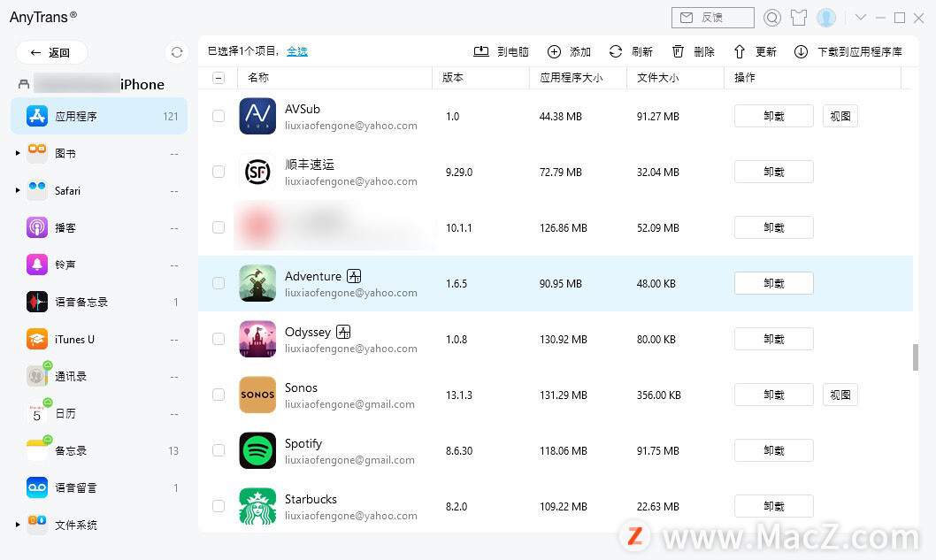Click the 备忘录 notes icon
Screen dimensions: 936x560
click(x=37, y=450)
